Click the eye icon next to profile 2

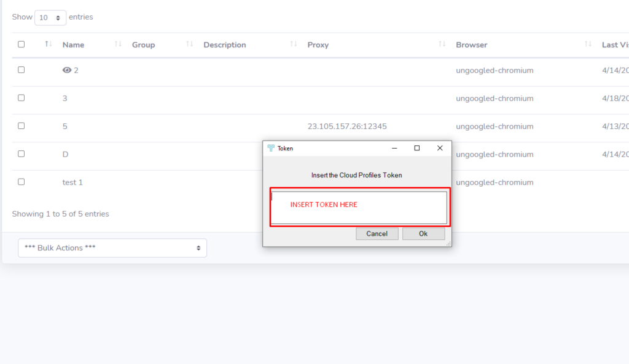[67, 70]
